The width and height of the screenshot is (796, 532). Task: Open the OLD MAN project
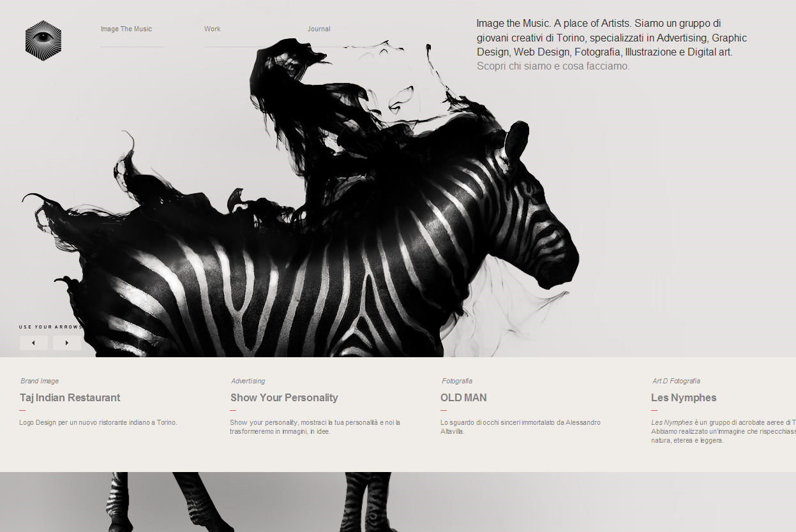(463, 397)
